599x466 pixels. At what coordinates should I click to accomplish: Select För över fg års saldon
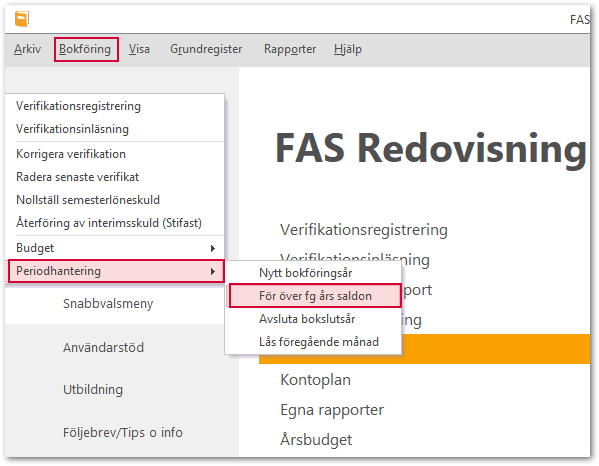coord(315,296)
